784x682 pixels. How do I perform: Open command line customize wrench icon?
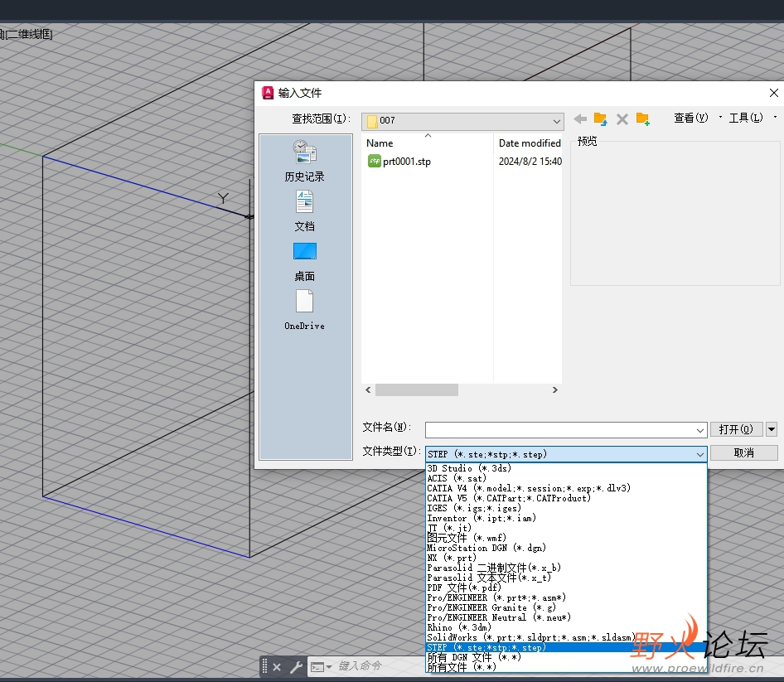[x=296, y=667]
